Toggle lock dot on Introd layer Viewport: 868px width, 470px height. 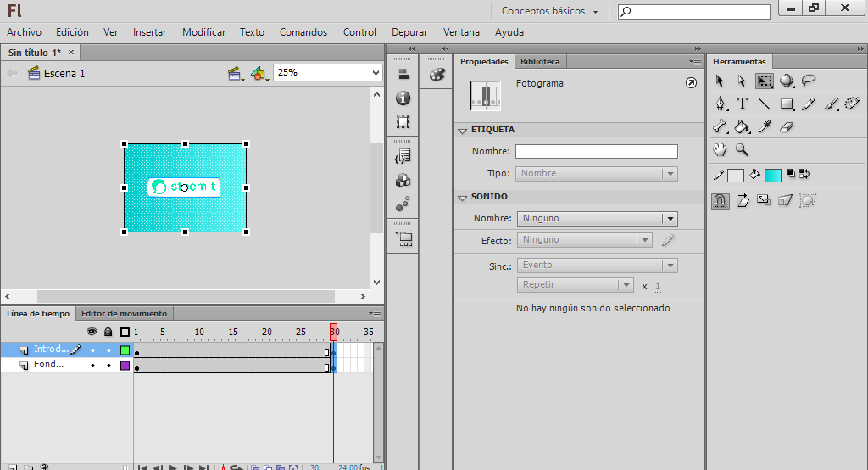108,350
